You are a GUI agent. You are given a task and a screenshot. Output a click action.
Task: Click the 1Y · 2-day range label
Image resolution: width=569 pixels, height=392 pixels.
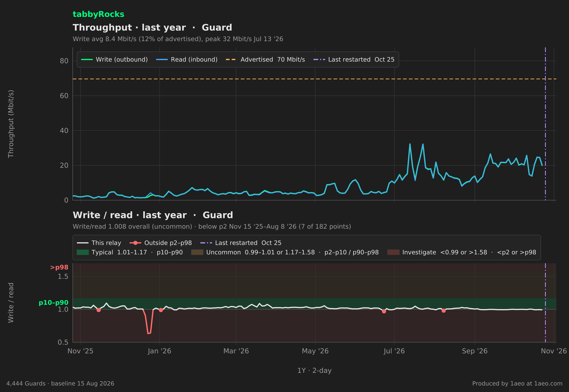tap(314, 371)
